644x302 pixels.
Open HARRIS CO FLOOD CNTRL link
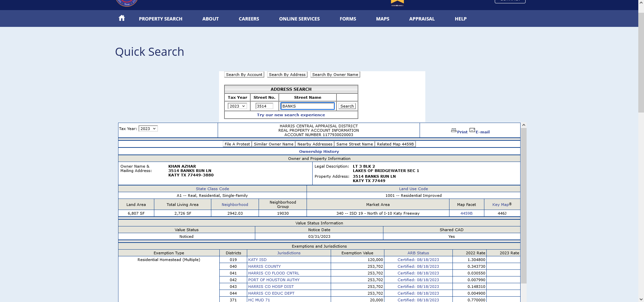[x=274, y=273]
